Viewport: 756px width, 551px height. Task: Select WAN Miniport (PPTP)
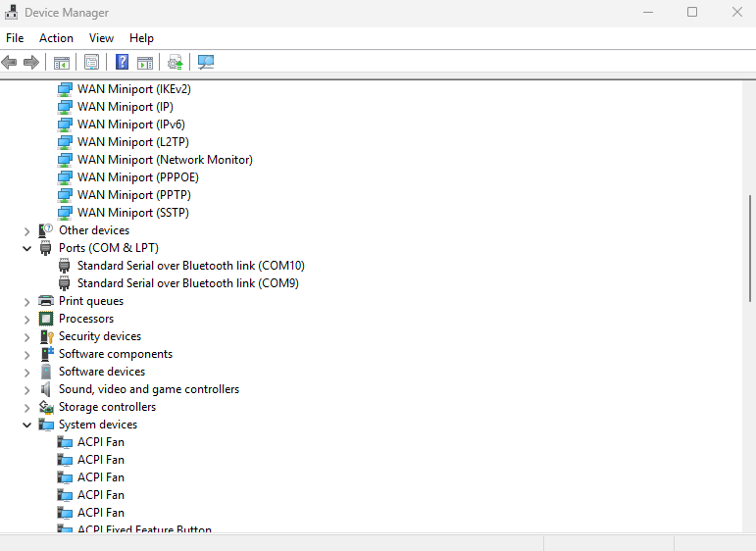pyautogui.click(x=134, y=195)
